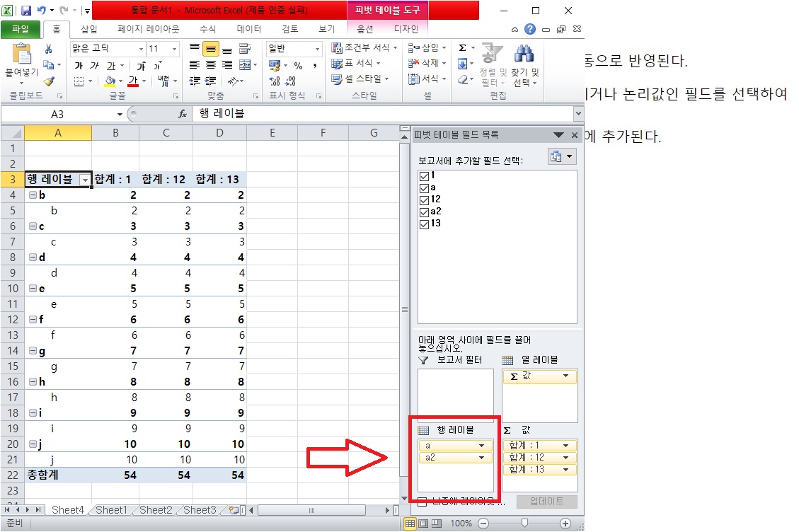
Task: Uncheck field 13 in the field list
Action: tap(424, 224)
